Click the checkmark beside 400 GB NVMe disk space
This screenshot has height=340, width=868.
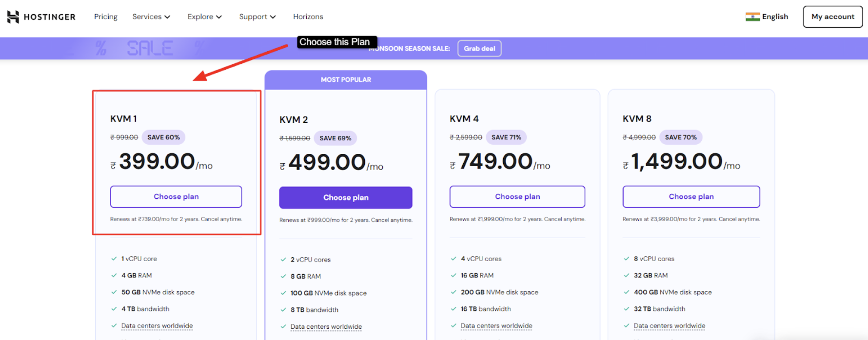point(627,292)
